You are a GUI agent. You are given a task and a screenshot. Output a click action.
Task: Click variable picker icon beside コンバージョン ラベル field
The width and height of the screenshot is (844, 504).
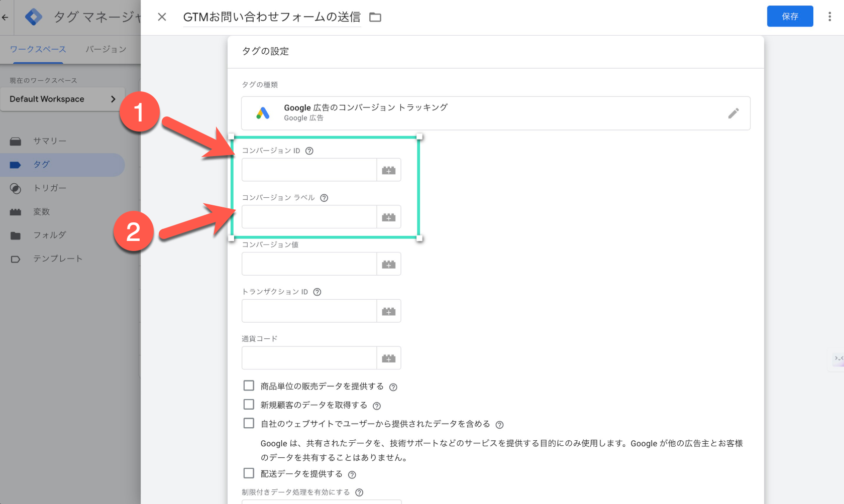[388, 217]
